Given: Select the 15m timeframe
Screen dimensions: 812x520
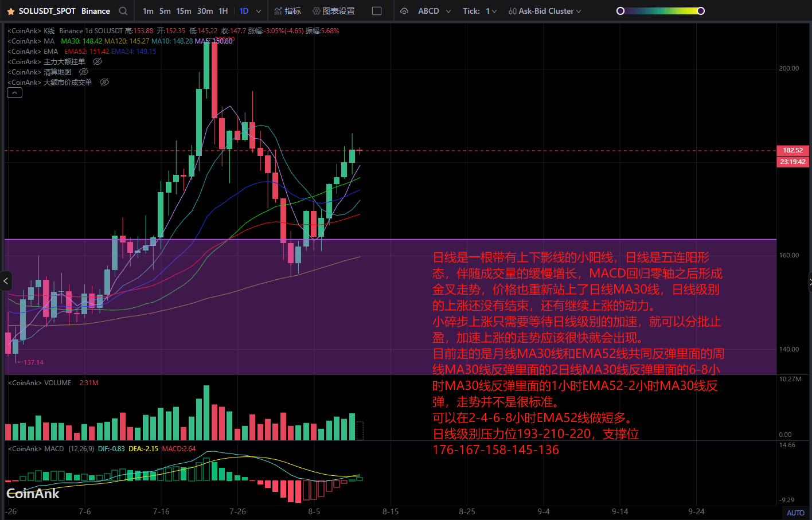Looking at the screenshot, I should pos(184,11).
